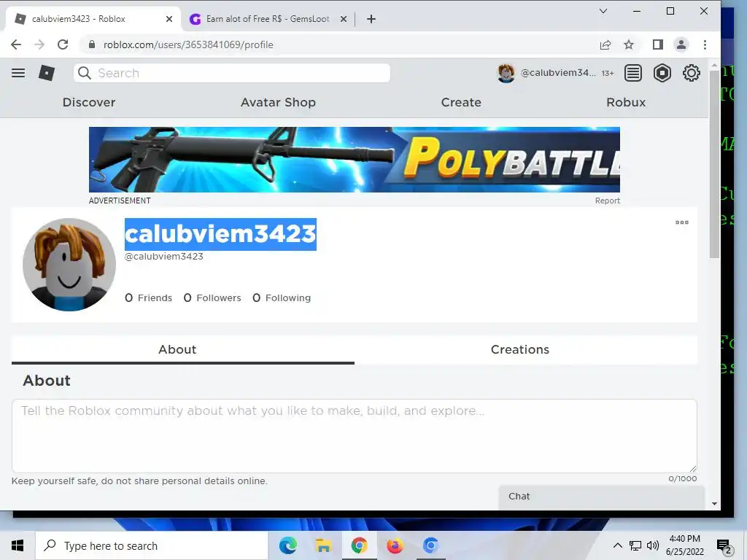Bookmark this page with the star icon

tap(629, 44)
